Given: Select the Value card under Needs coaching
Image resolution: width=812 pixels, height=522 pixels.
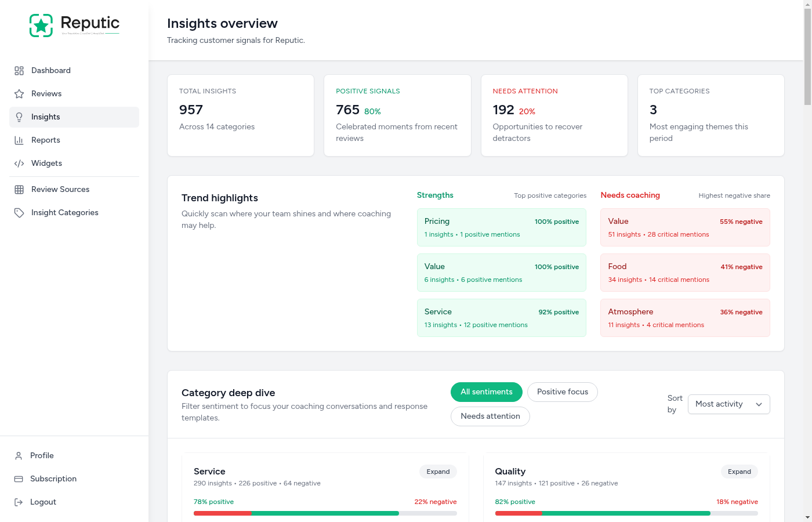Looking at the screenshot, I should (x=685, y=227).
